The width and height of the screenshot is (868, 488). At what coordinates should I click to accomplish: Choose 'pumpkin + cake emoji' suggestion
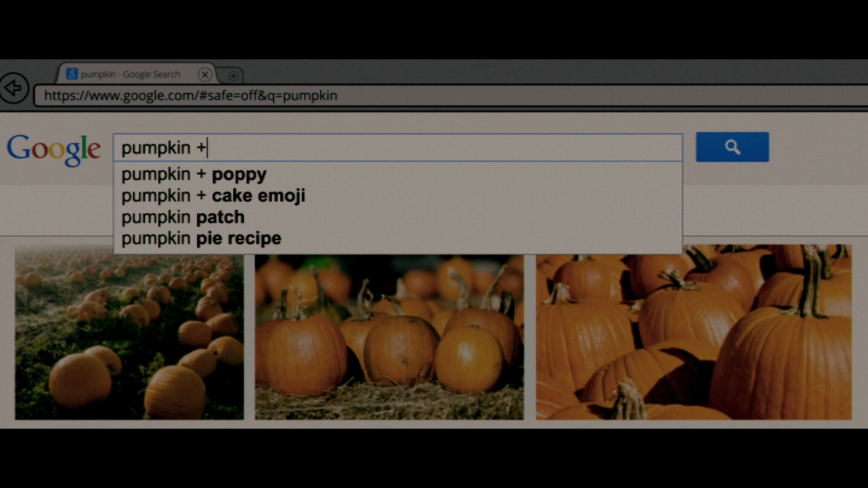pos(213,196)
